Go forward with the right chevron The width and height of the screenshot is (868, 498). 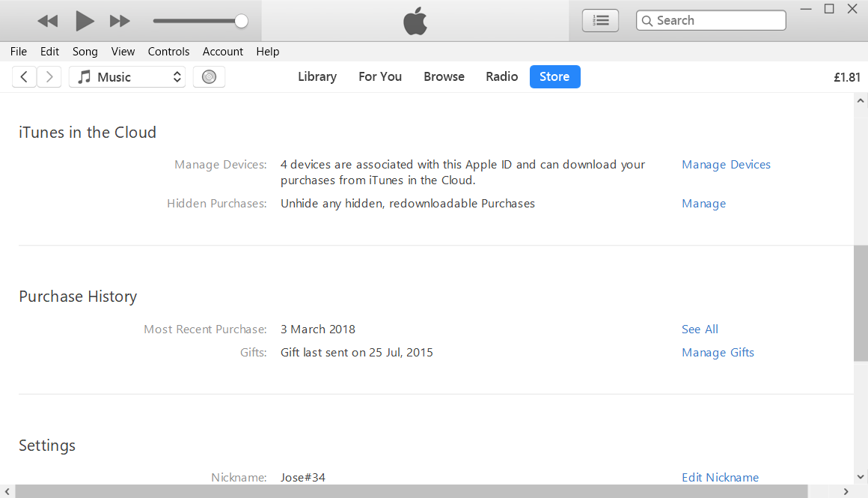coord(49,76)
